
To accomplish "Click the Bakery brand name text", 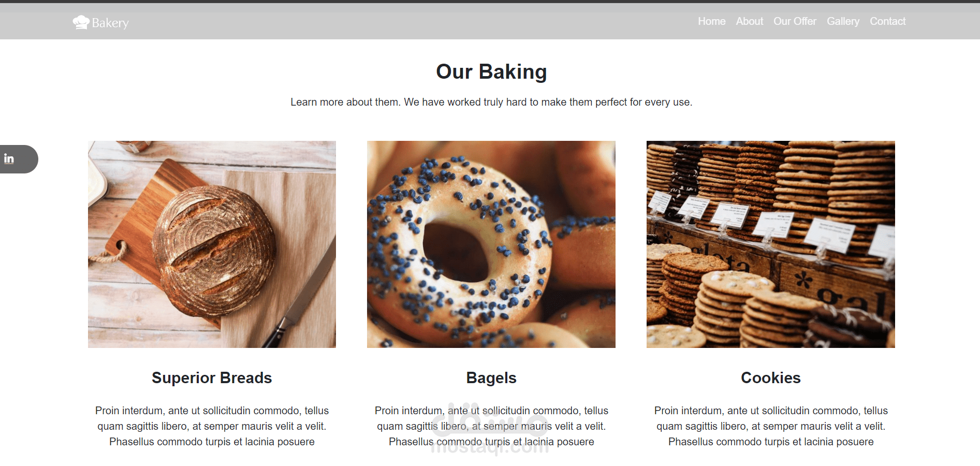I will (x=110, y=23).
